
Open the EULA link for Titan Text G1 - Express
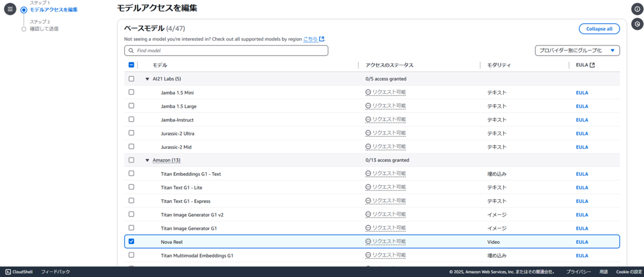pos(582,201)
